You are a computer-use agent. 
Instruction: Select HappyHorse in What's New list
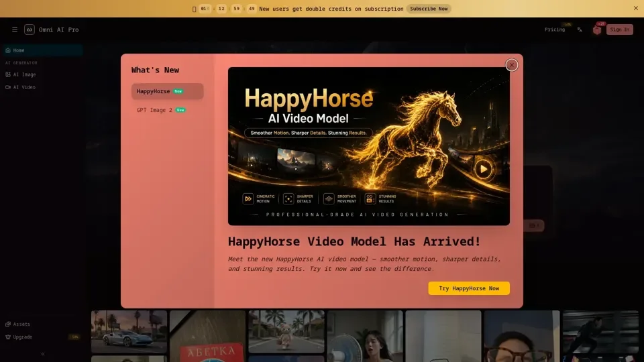click(x=167, y=91)
